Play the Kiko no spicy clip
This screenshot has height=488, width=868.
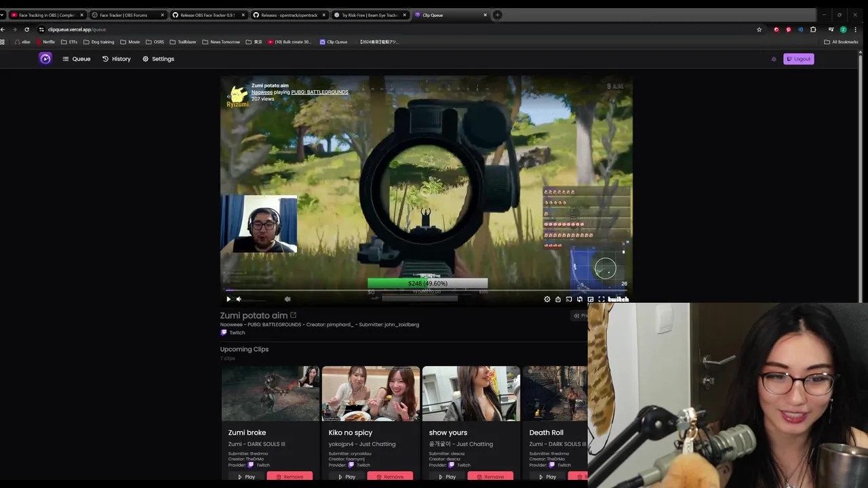click(347, 476)
